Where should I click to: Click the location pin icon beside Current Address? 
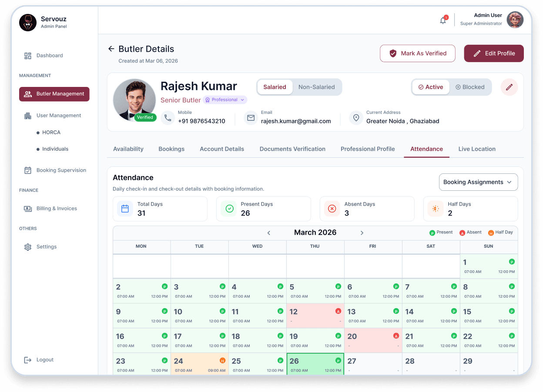[356, 118]
